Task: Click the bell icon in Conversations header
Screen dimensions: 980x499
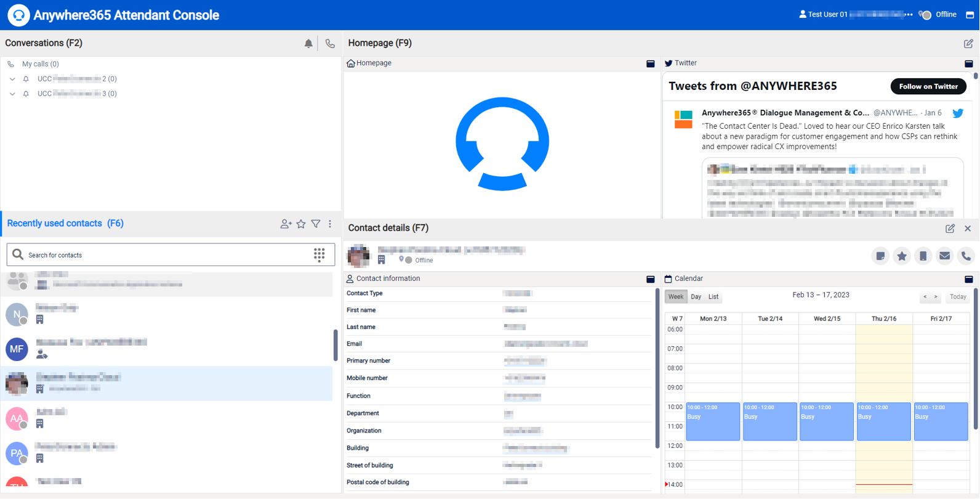Action: pos(308,43)
